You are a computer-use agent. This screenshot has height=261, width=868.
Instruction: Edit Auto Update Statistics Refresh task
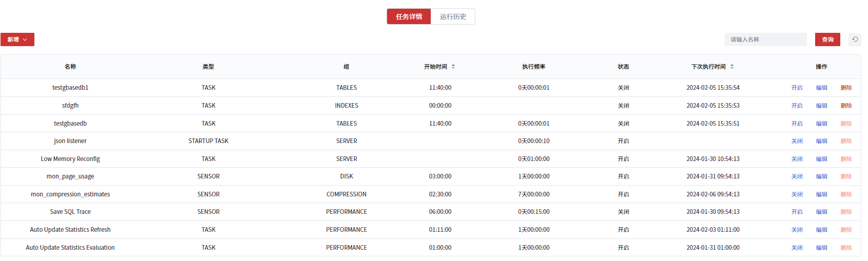(x=821, y=230)
